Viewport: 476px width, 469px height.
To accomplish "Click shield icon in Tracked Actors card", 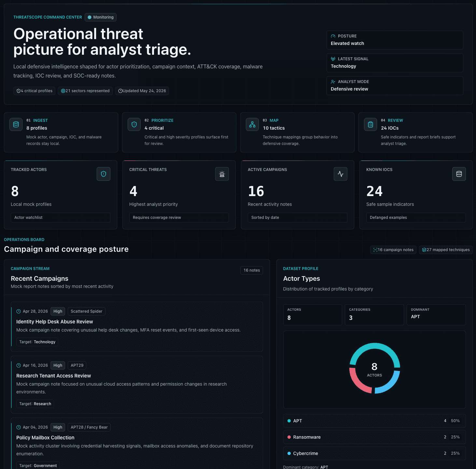I will (104, 174).
